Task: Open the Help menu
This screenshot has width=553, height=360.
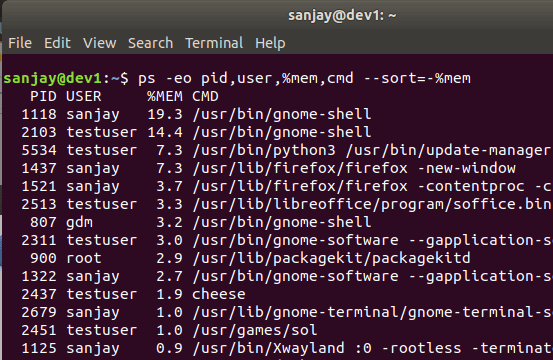Action: [270, 43]
